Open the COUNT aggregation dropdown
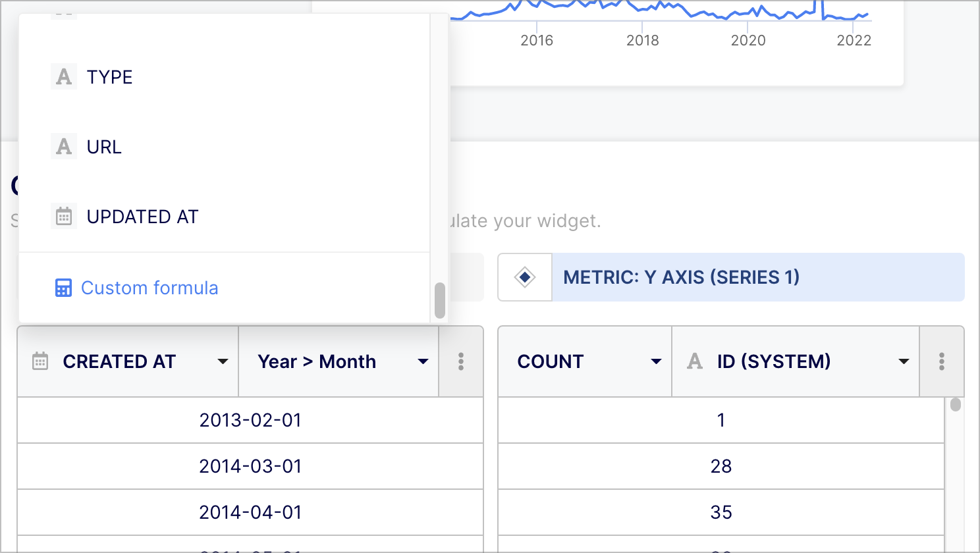This screenshot has width=980, height=553. click(655, 361)
